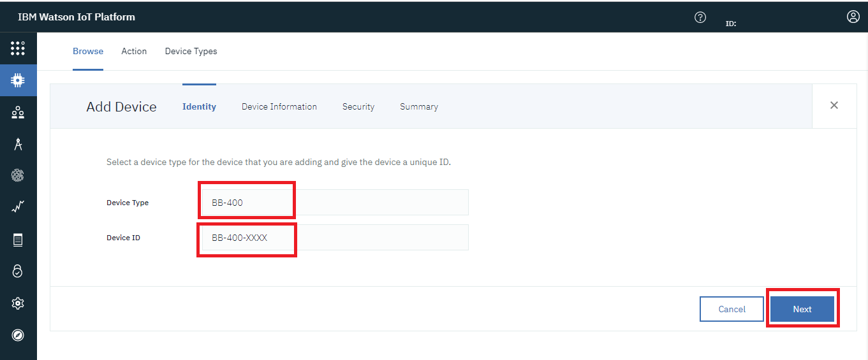The width and height of the screenshot is (868, 360).
Task: Open the Settings gear icon in sidebar
Action: 18,303
